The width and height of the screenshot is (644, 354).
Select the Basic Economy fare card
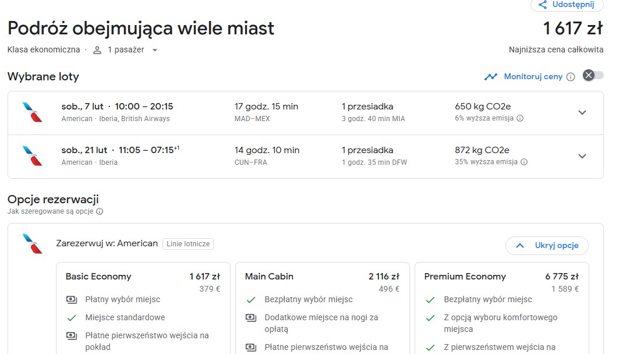pos(143,309)
